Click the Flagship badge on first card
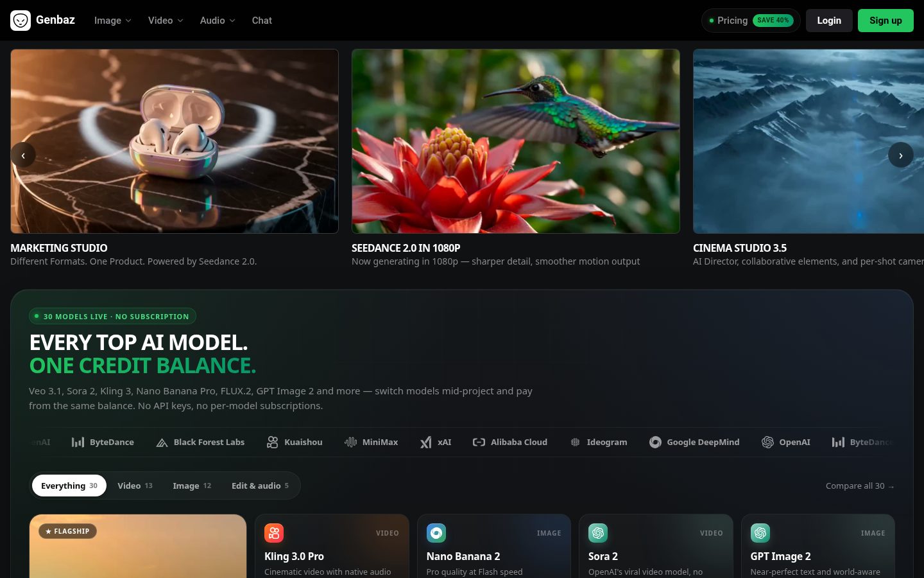This screenshot has width=924, height=578. click(68, 531)
